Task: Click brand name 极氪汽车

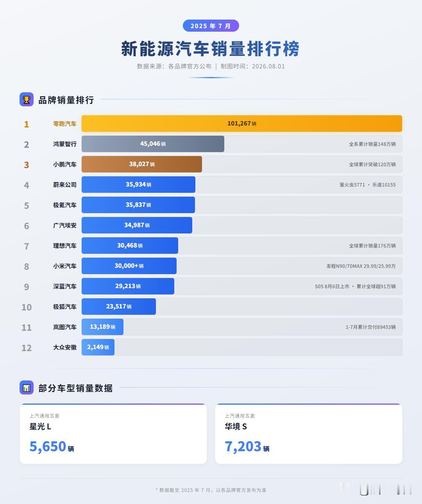Action: [65, 205]
